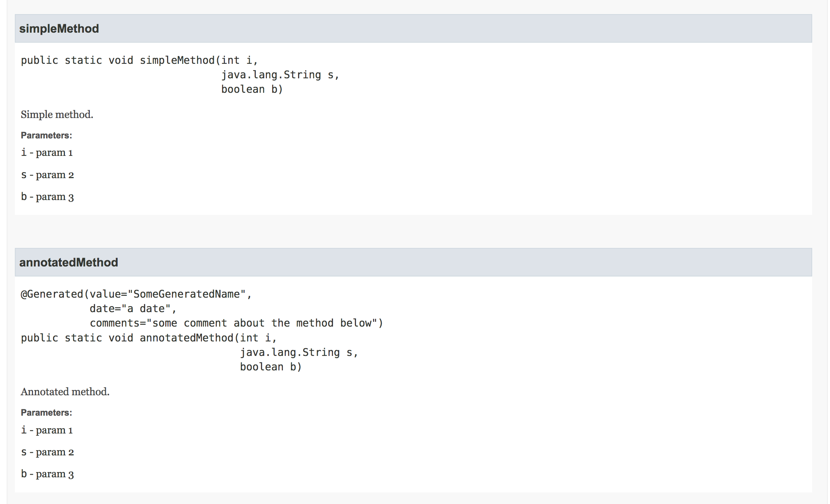
Task: Select 'b - param 3' in simpleMethod section
Action: [x=48, y=197]
